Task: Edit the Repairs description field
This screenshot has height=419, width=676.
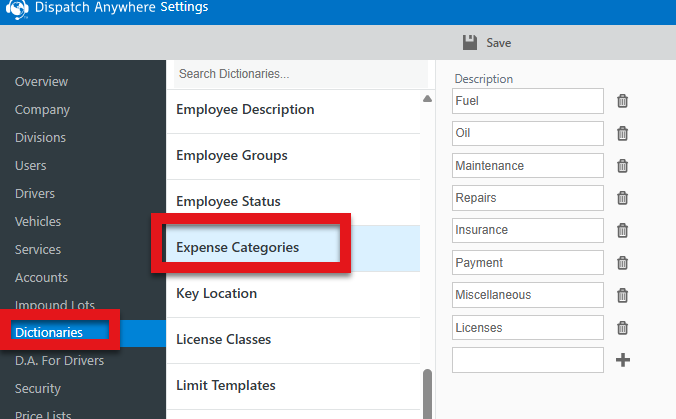Action: (x=528, y=198)
